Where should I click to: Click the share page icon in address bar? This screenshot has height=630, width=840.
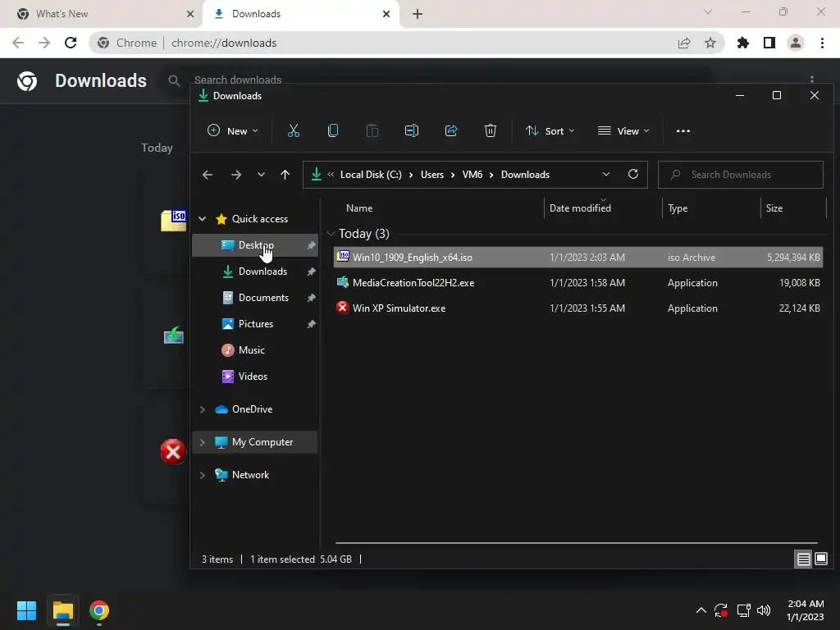(x=684, y=43)
